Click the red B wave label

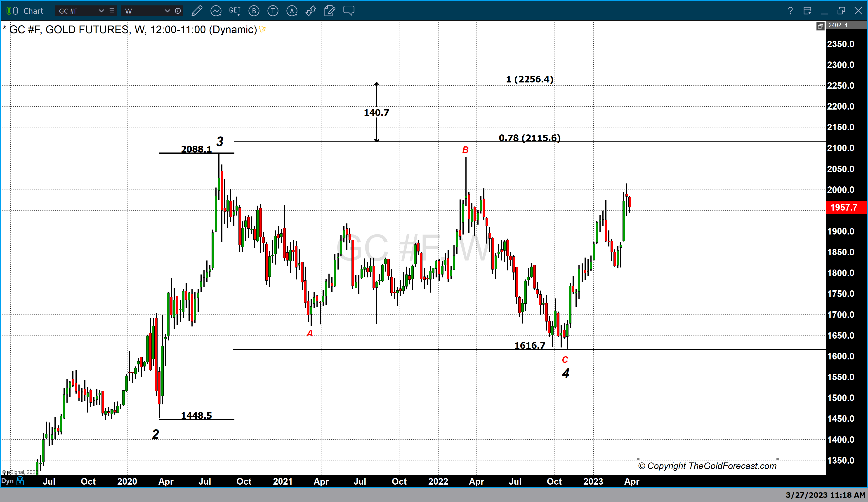point(465,150)
